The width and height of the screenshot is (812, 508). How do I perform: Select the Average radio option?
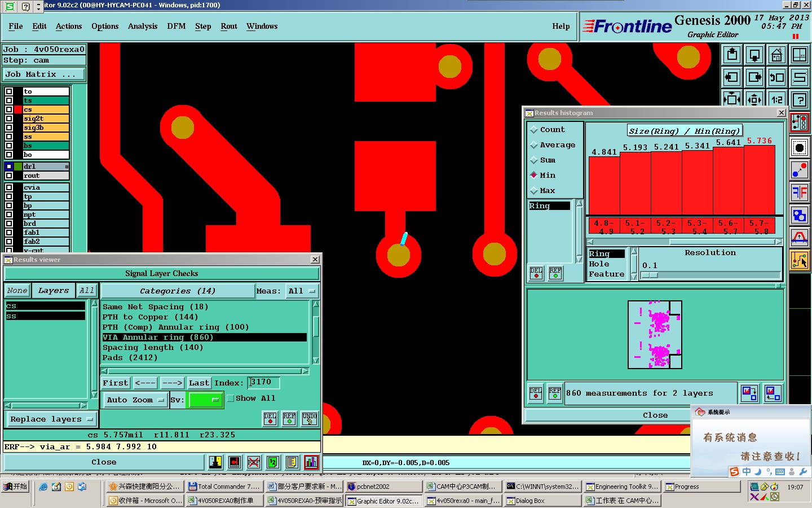533,145
